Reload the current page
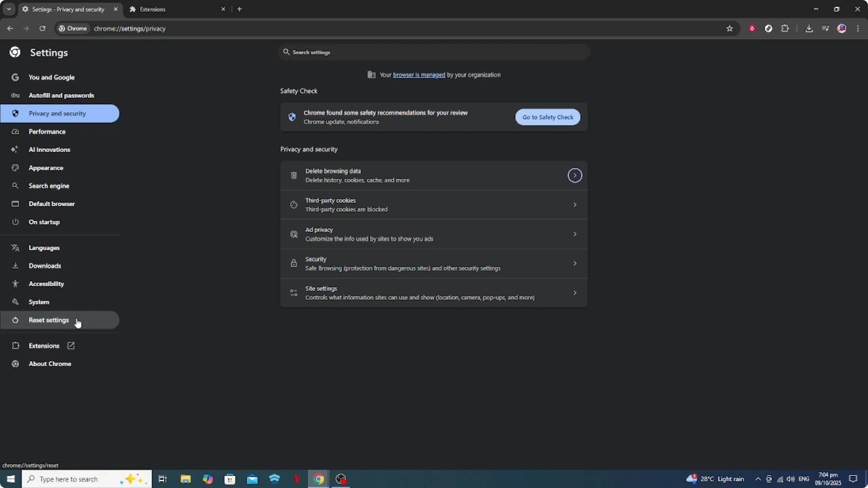Image resolution: width=868 pixels, height=488 pixels. pos(42,29)
